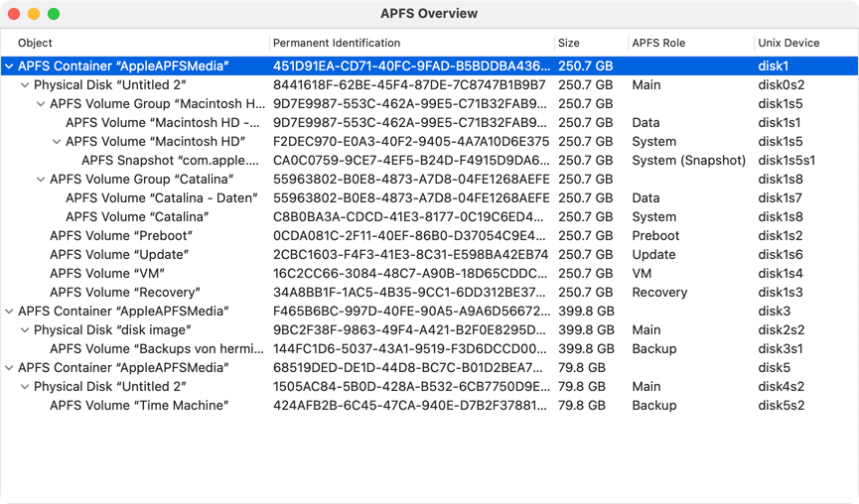This screenshot has width=859, height=504.
Task: Collapse APFS Volume "Macintosh HD" disclosure arrow
Action: coord(57,142)
